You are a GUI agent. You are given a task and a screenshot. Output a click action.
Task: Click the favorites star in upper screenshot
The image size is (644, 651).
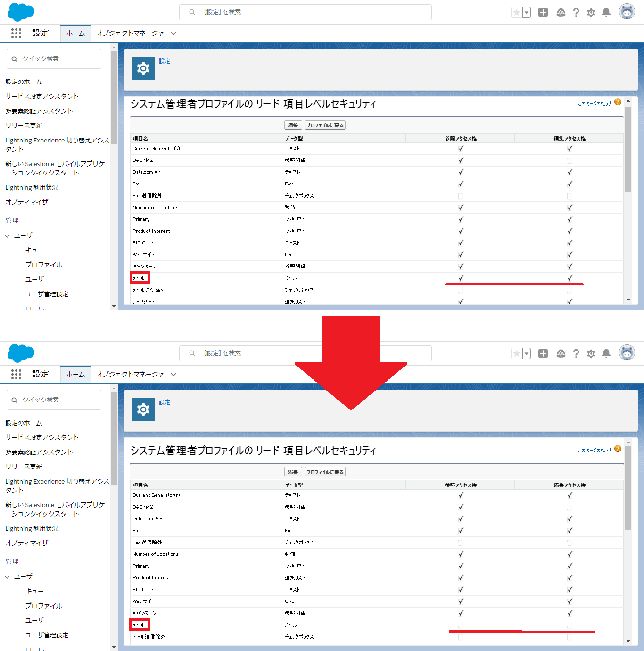tap(517, 13)
